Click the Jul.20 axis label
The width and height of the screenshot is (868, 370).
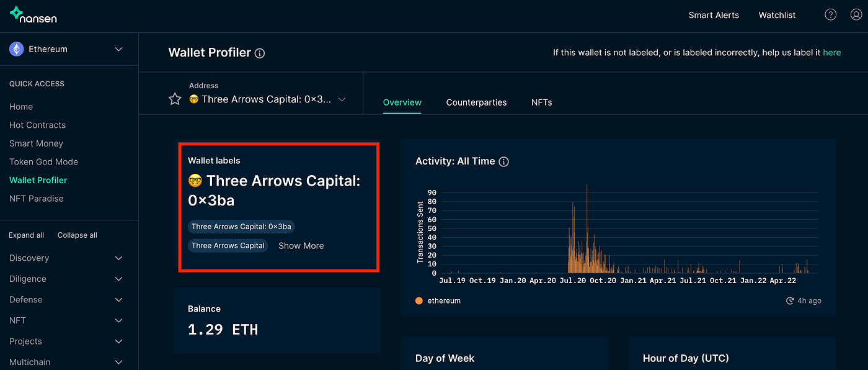click(572, 281)
